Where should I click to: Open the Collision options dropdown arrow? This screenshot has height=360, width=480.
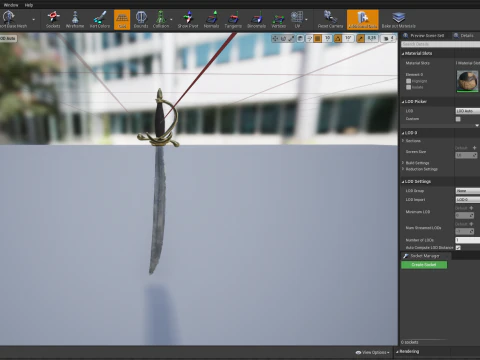(x=171, y=20)
